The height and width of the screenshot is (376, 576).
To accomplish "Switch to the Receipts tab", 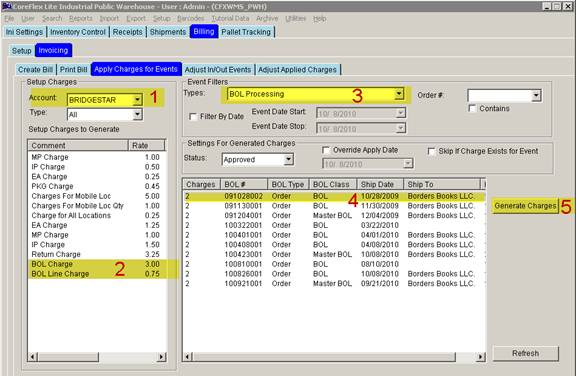I will click(x=127, y=32).
